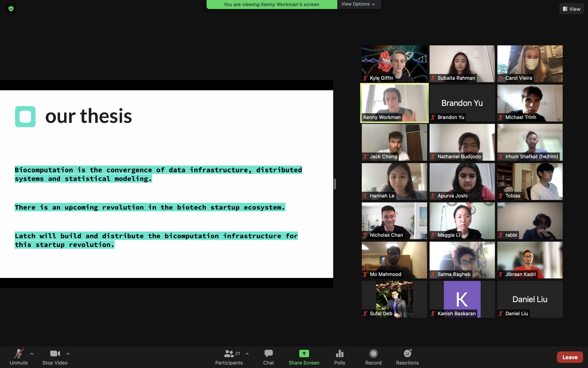Start recording with Record button
Viewport: 588px width, 368px height.
click(373, 357)
